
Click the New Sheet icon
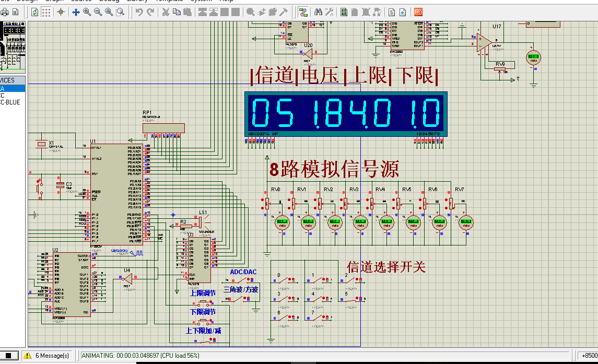tap(355, 12)
